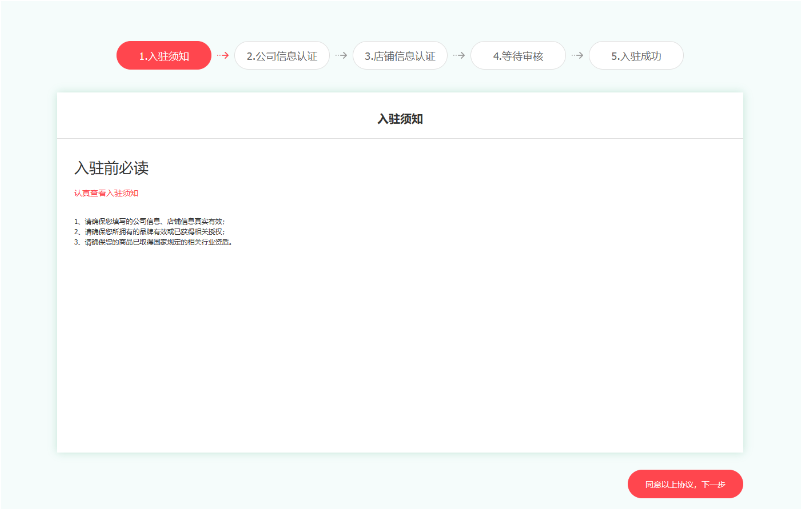Click the 入驻前必读 heading
802x509 pixels.
click(111, 167)
